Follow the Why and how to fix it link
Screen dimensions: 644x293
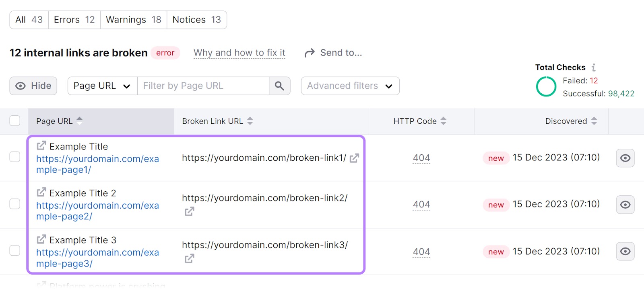click(239, 52)
